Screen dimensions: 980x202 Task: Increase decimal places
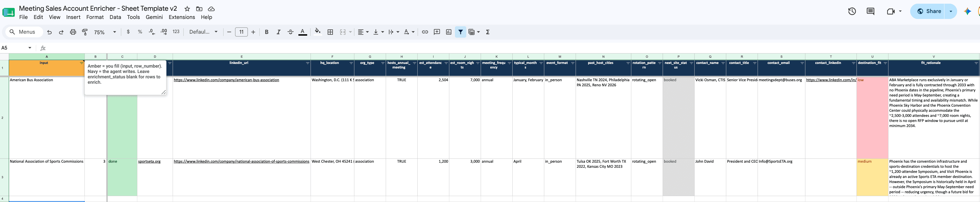(164, 32)
